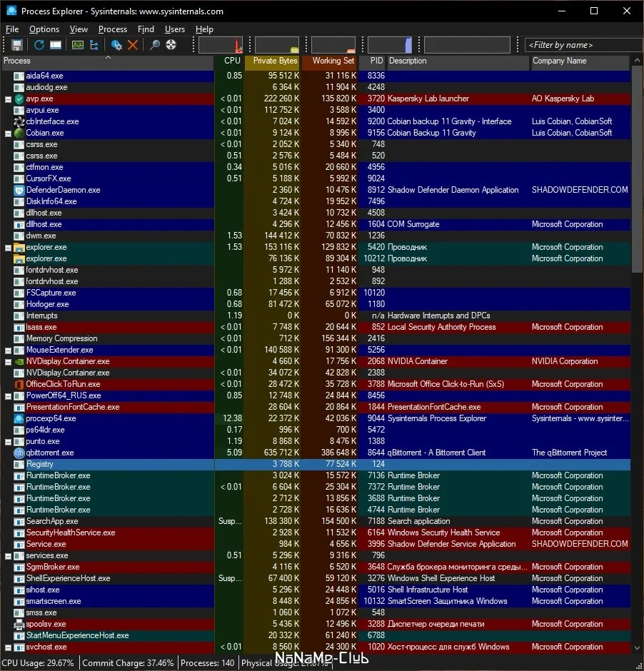Collapse the punto.exe tree node
Image resolution: width=644 pixels, height=671 pixels.
tap(8, 442)
